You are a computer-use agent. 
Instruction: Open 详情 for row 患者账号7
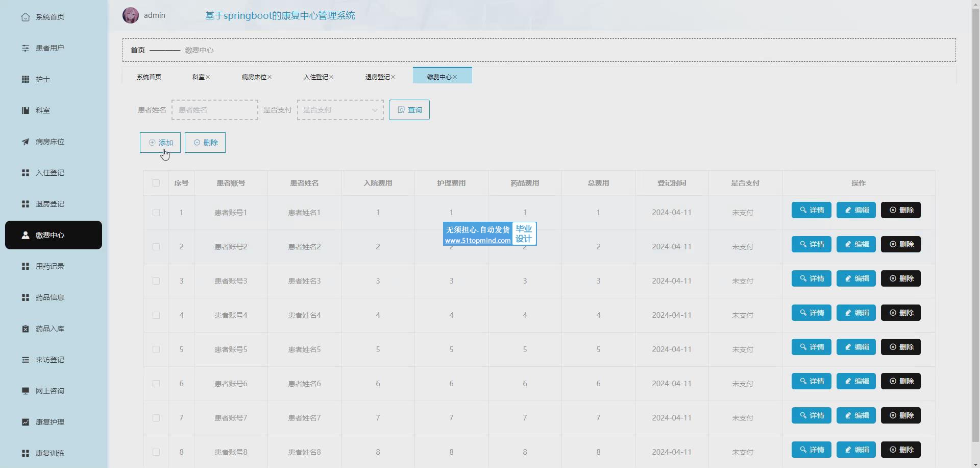812,415
